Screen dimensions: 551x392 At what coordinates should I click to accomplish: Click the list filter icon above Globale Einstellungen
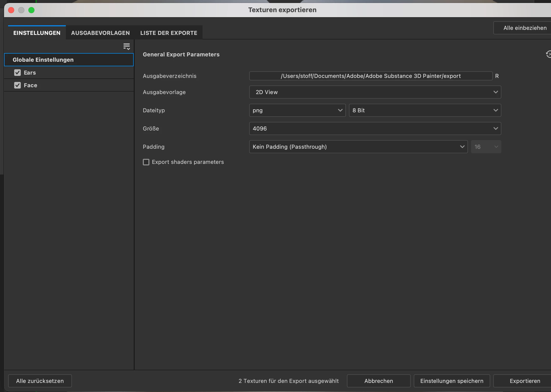[x=126, y=47]
